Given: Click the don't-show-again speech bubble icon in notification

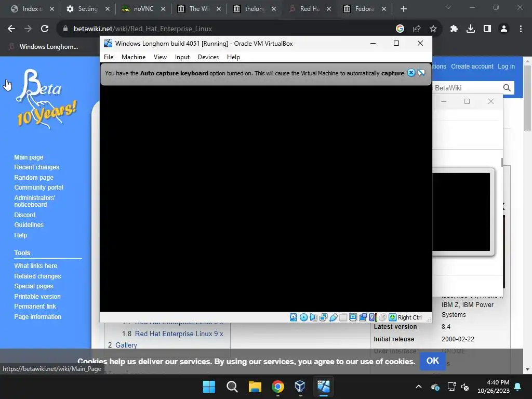Looking at the screenshot, I should pyautogui.click(x=421, y=73).
